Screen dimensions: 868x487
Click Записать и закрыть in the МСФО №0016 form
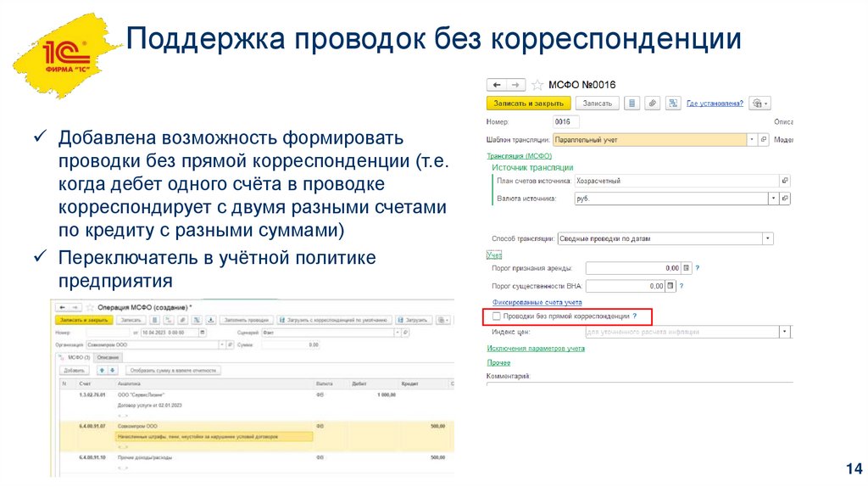coord(528,103)
